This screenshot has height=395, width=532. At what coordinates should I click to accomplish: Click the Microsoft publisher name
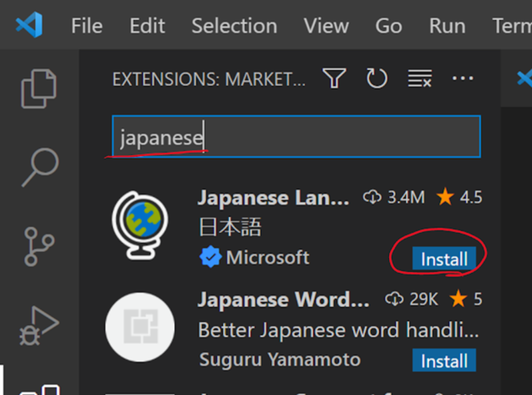click(x=268, y=258)
